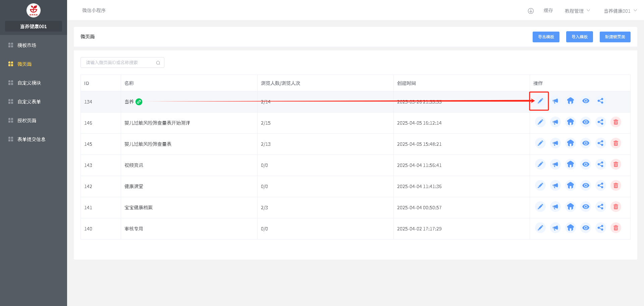Preview 审核专用 page with eye icon
The image size is (644, 306).
586,228
